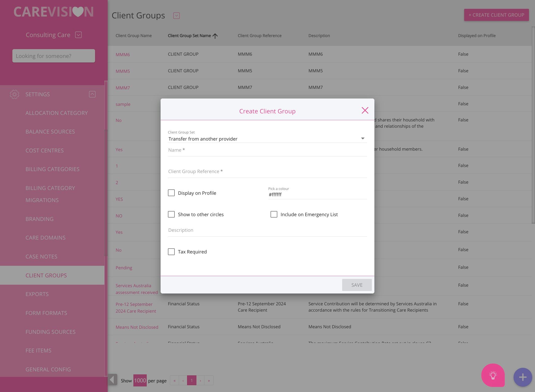
Task: Open dropdown next to Client Groups title
Action: click(x=176, y=16)
